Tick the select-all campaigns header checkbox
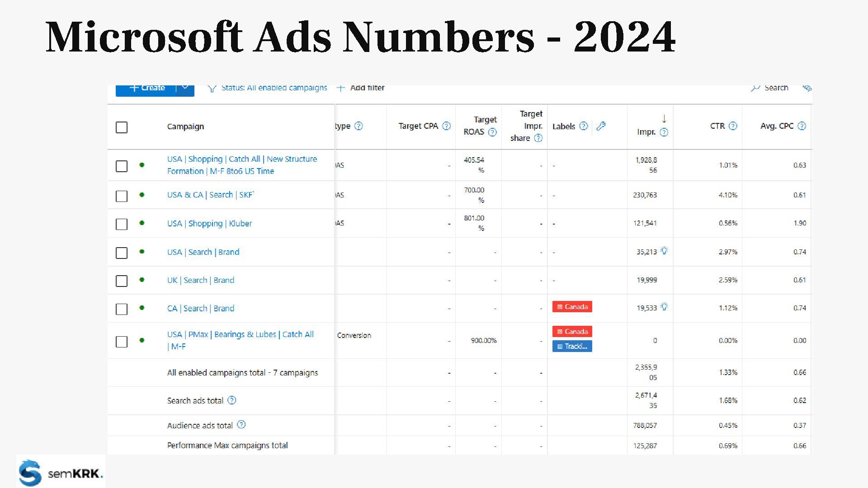 tap(122, 127)
